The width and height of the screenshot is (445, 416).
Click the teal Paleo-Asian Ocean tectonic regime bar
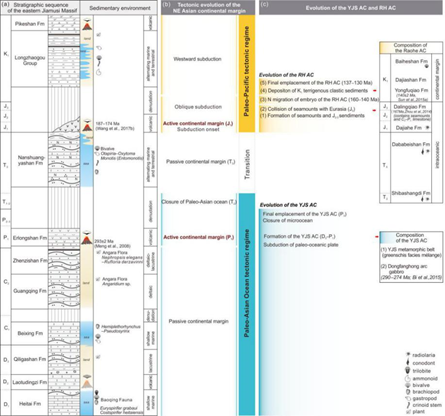tap(247, 304)
